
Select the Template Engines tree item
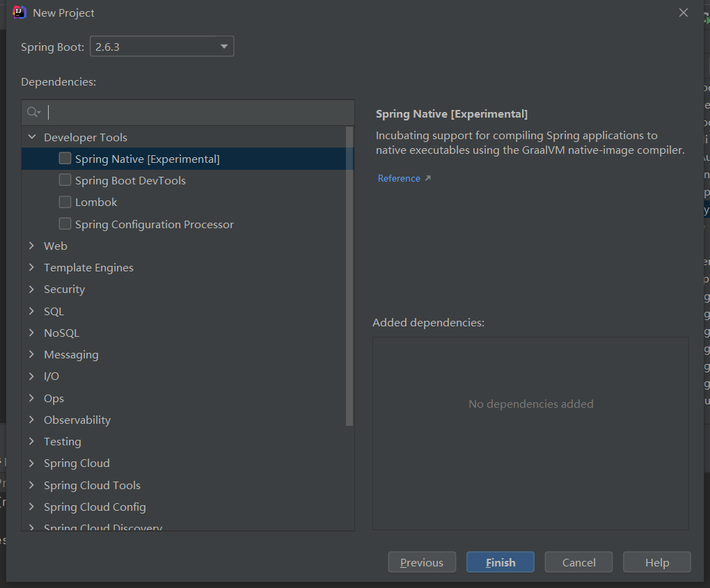pos(88,267)
